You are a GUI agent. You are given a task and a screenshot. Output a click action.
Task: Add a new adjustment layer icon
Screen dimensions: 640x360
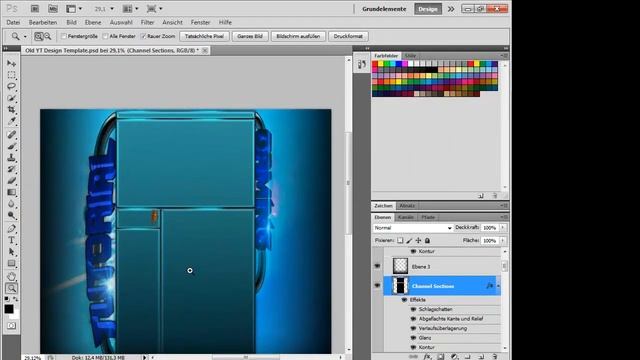(454, 356)
